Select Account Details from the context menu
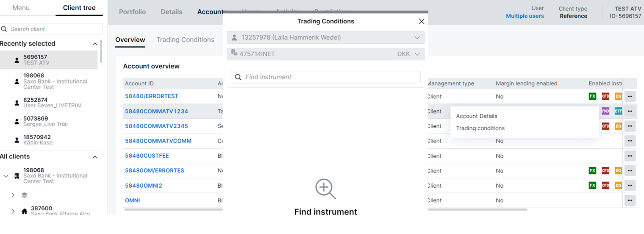 click(x=476, y=116)
